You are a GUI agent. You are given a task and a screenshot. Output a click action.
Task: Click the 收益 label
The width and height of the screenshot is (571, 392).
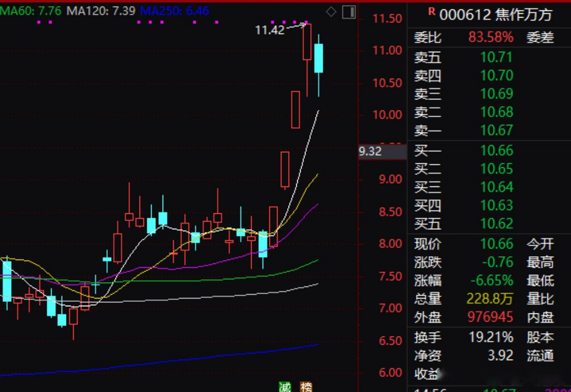427,374
